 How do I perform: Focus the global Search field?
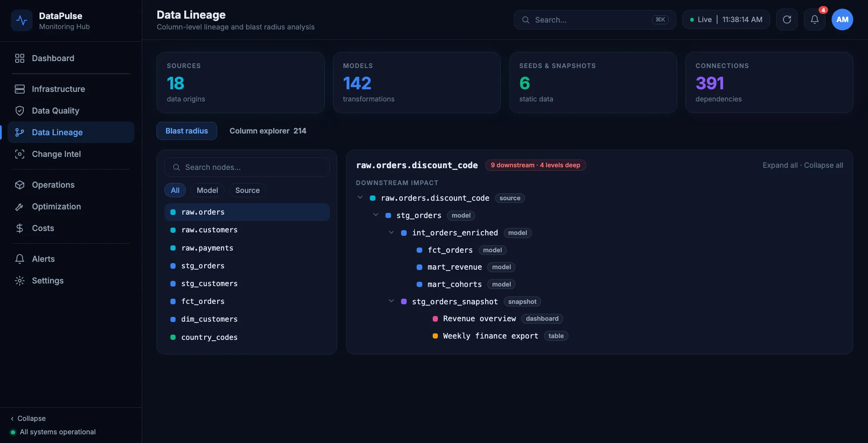[595, 20]
